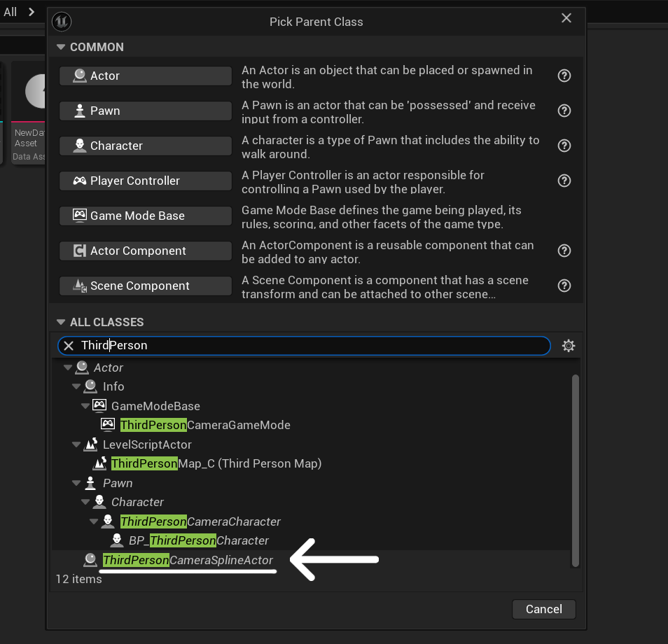Image resolution: width=668 pixels, height=644 pixels.
Task: Click the help icon for Actor Component
Action: point(564,251)
